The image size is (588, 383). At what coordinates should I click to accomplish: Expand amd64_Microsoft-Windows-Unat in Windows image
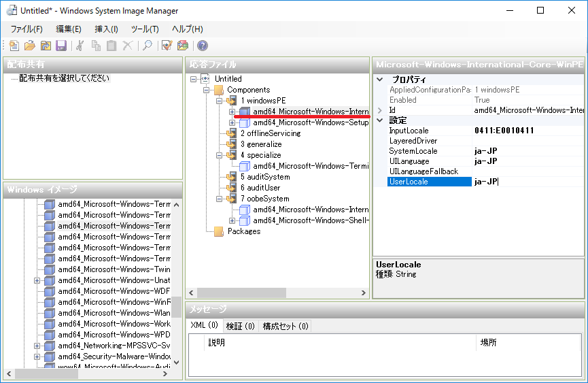(37, 280)
